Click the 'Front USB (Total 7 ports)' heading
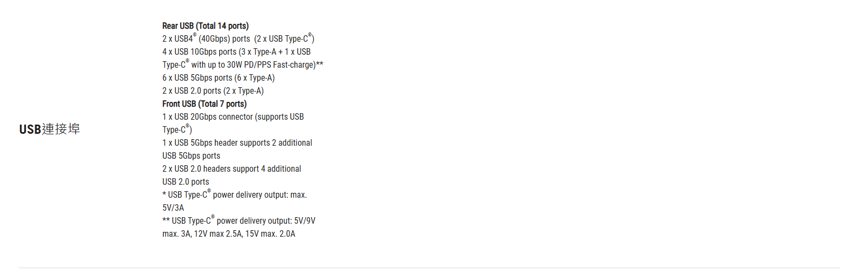Image resolution: width=868 pixels, height=273 pixels. (x=204, y=104)
